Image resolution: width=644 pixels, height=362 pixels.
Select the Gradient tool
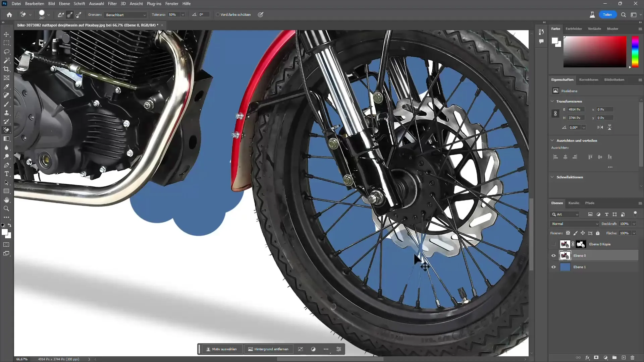pos(6,139)
